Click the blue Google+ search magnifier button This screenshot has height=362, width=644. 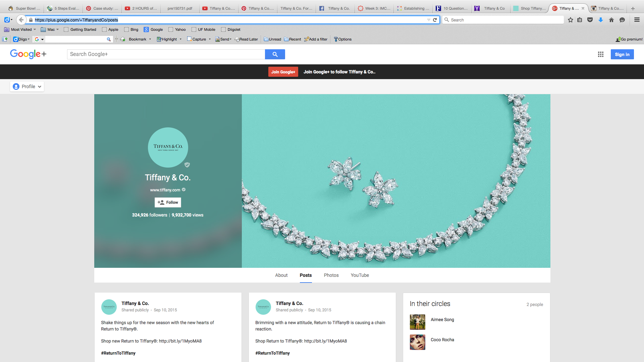point(275,54)
